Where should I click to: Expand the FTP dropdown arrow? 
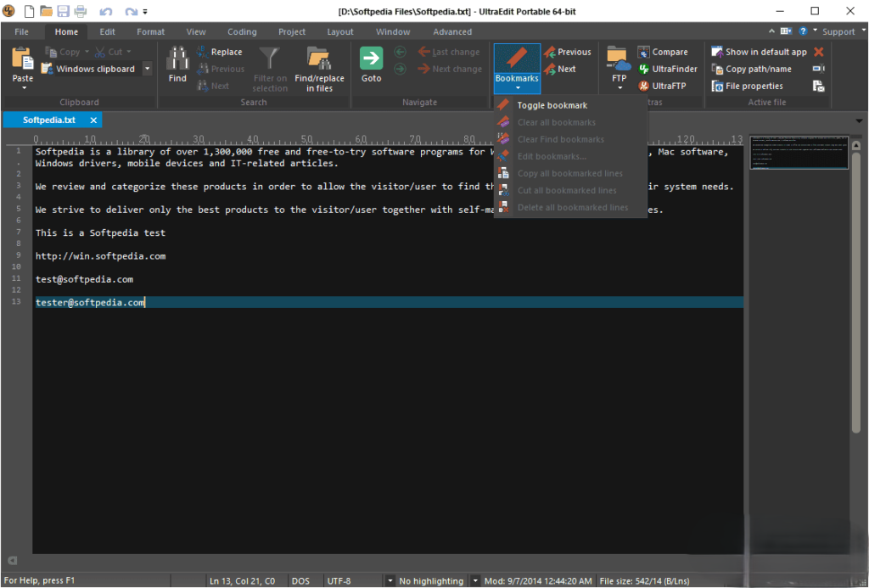[x=620, y=87]
